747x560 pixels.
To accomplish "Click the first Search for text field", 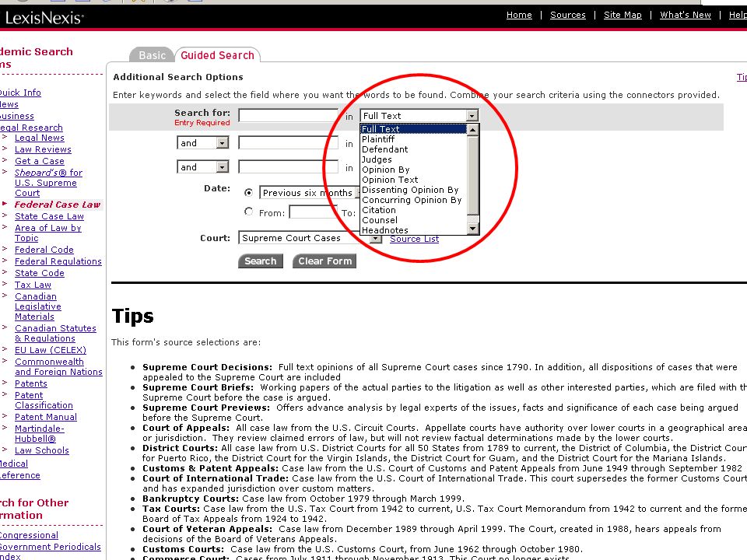I will pyautogui.click(x=288, y=116).
